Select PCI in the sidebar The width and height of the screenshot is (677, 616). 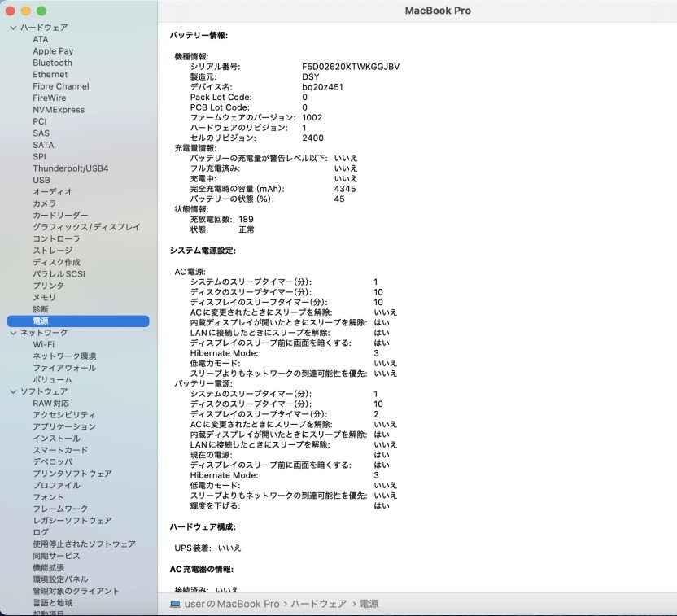click(40, 121)
